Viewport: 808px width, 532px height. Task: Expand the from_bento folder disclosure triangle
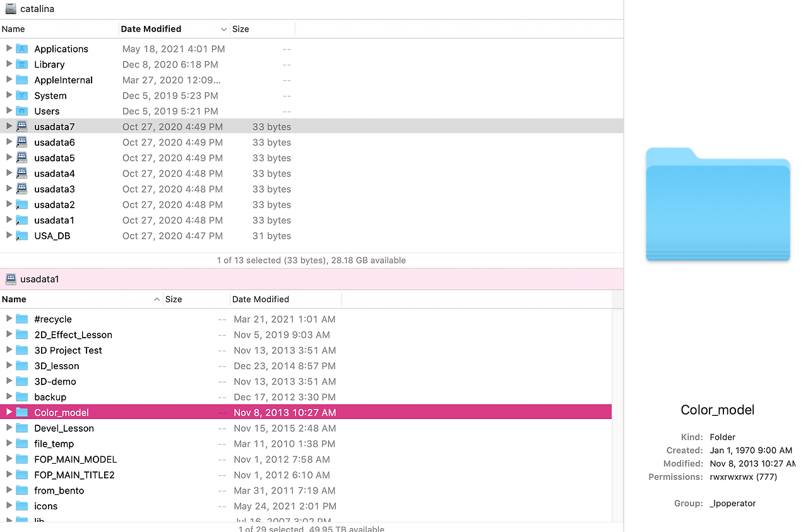click(x=9, y=490)
